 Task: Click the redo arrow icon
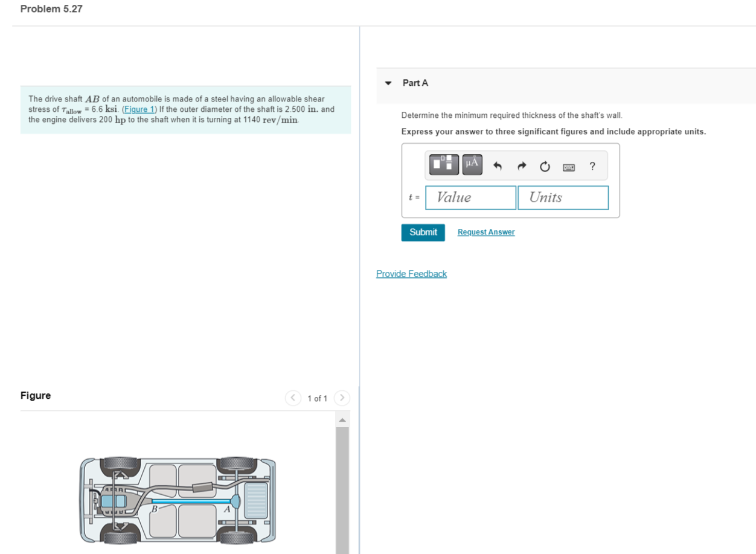(523, 166)
